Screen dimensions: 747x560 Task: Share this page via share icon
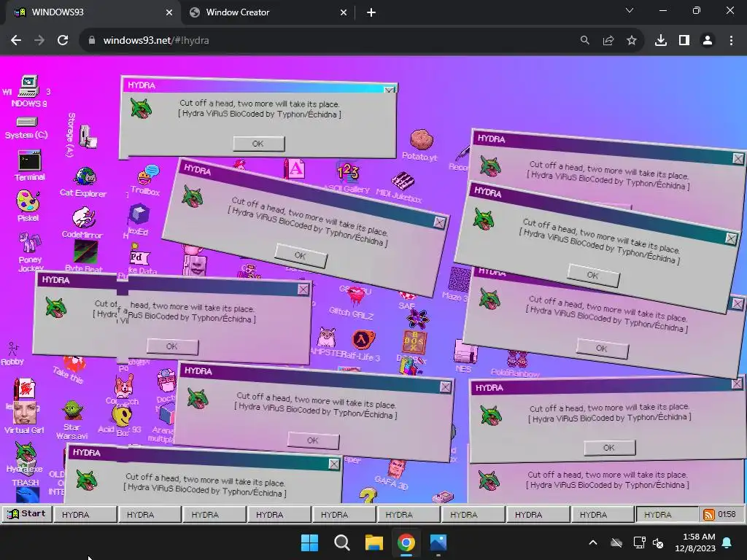(608, 41)
